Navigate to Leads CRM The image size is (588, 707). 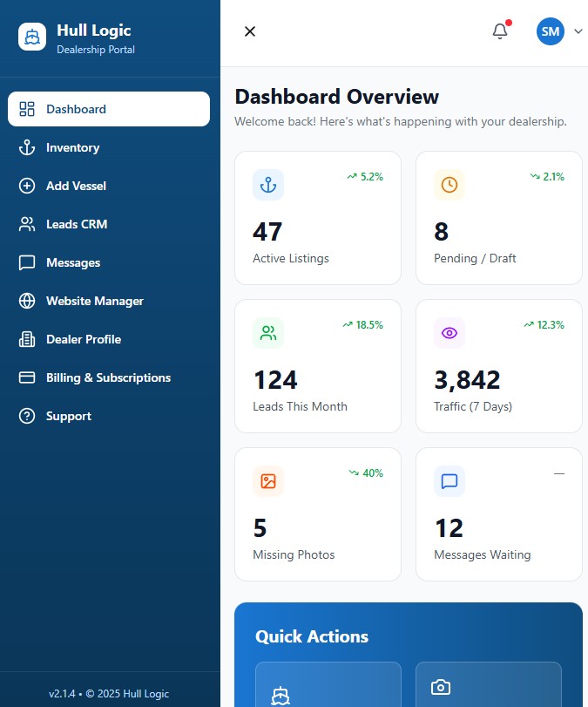point(77,224)
